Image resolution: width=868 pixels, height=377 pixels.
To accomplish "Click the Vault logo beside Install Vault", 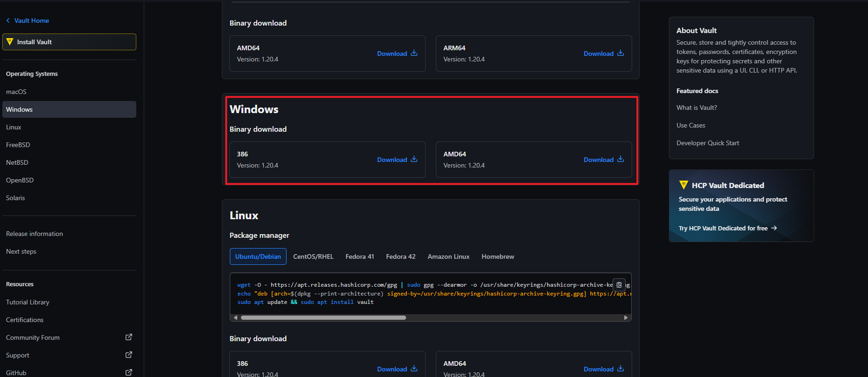I will coord(10,42).
